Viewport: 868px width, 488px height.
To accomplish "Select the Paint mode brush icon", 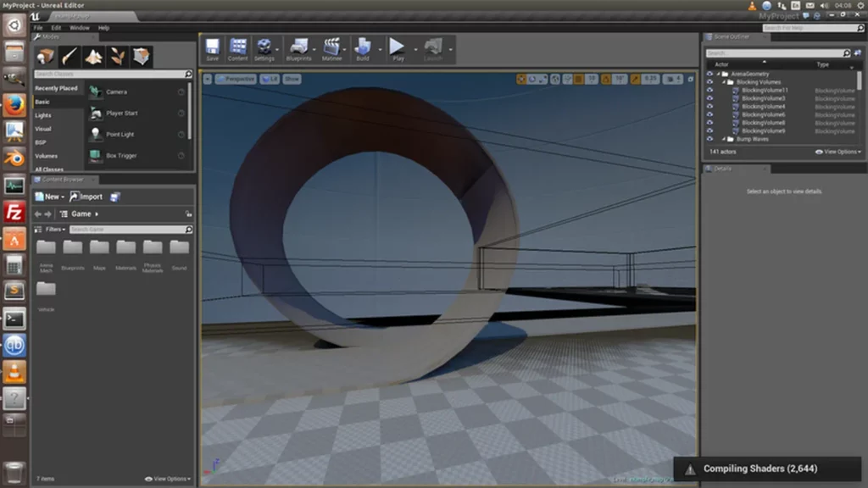I will pyautogui.click(x=70, y=56).
